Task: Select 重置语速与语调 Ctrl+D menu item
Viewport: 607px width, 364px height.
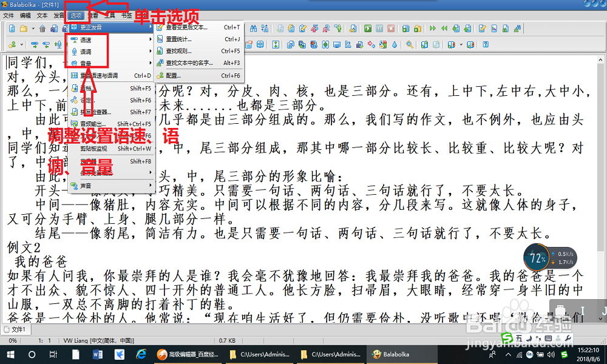Action: click(x=112, y=75)
